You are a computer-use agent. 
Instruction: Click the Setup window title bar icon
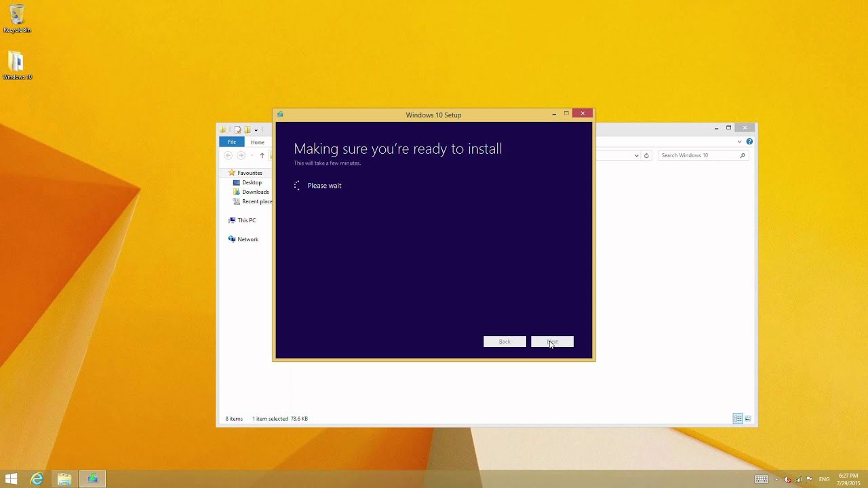tap(280, 115)
